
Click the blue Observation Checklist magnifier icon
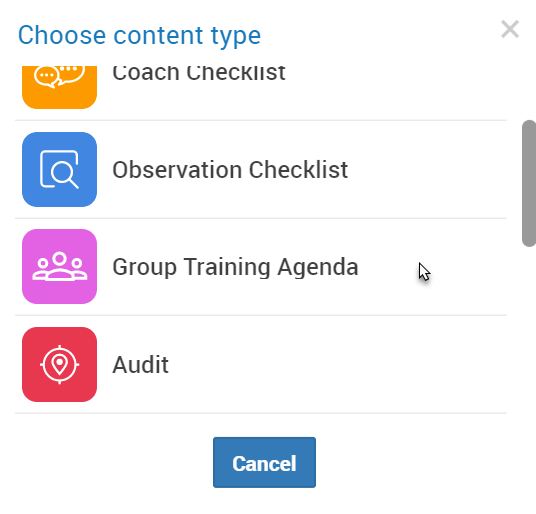click(59, 170)
